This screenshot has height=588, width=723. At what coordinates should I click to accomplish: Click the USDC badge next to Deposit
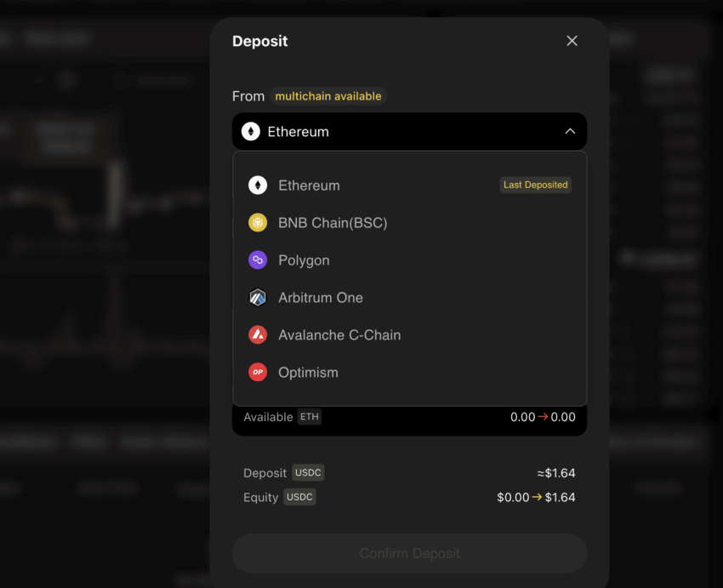pos(308,473)
